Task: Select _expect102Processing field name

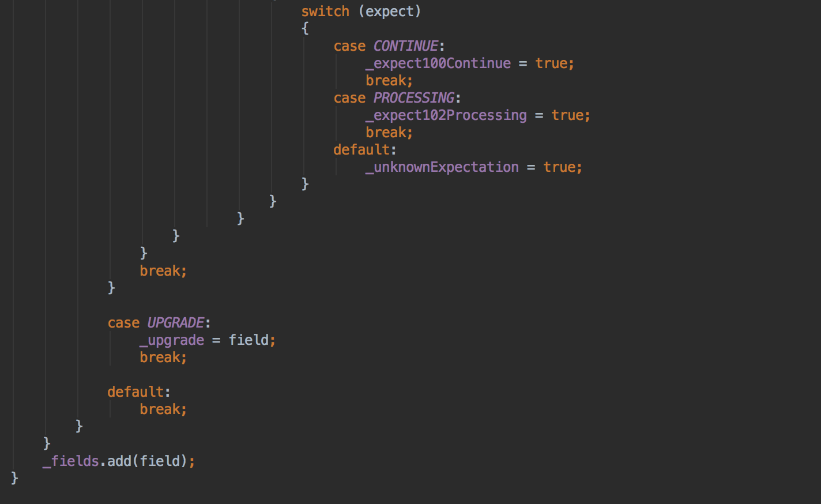Action: (x=446, y=115)
